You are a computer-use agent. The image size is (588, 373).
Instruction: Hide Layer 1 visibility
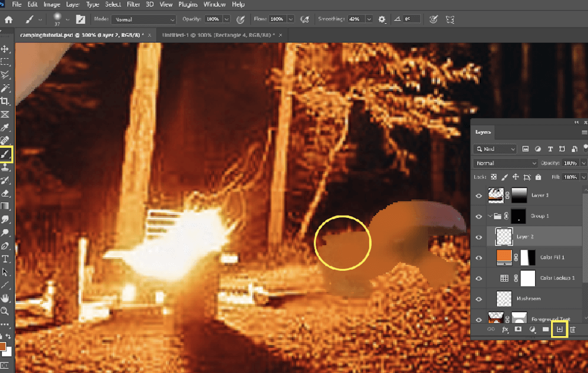(479, 196)
